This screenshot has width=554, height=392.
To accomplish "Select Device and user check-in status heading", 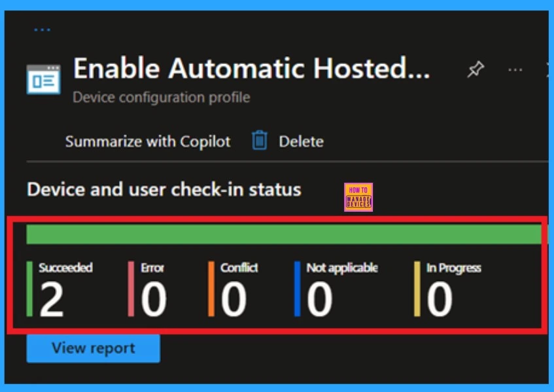I will pos(164,189).
